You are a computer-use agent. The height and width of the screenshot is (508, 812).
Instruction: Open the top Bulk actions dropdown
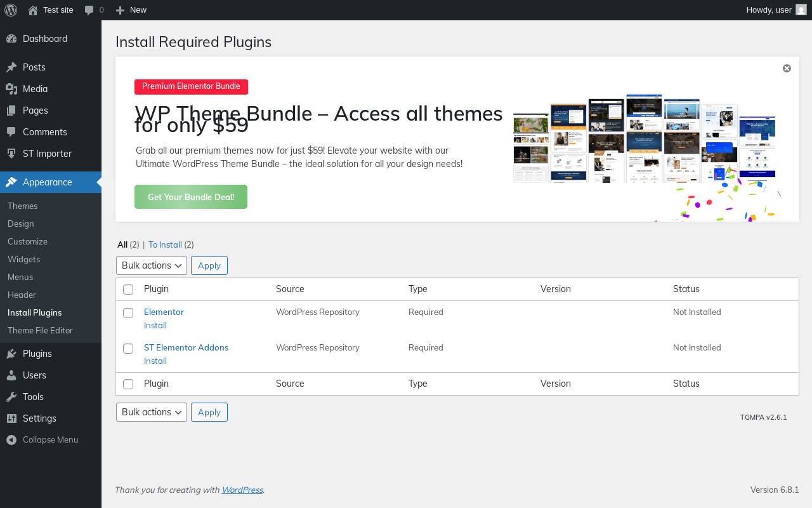point(152,265)
